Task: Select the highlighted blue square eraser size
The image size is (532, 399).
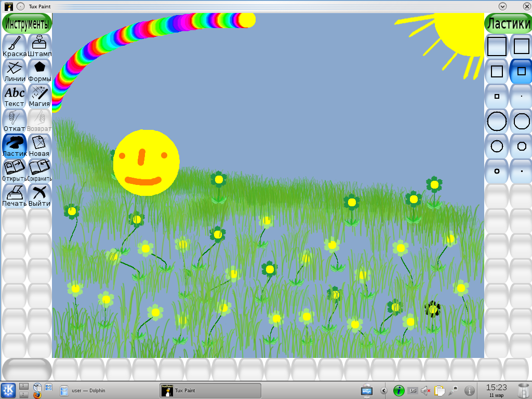Action: tap(522, 71)
